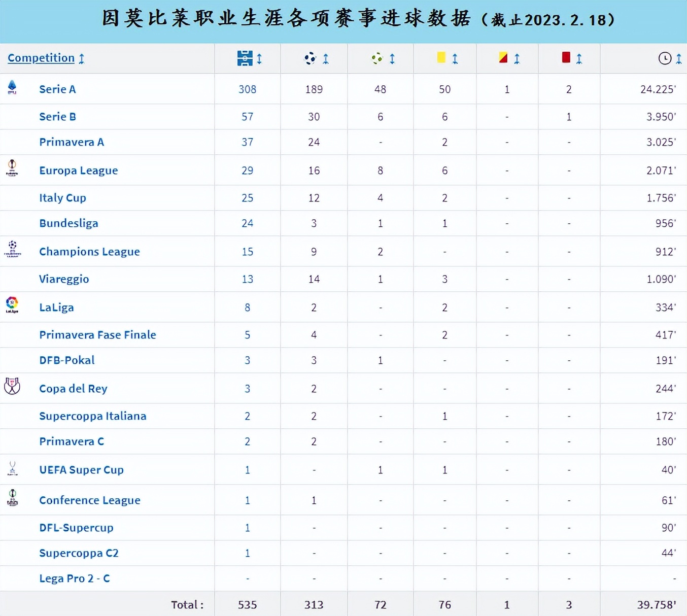Click the Copa del Rey logo

point(12,386)
